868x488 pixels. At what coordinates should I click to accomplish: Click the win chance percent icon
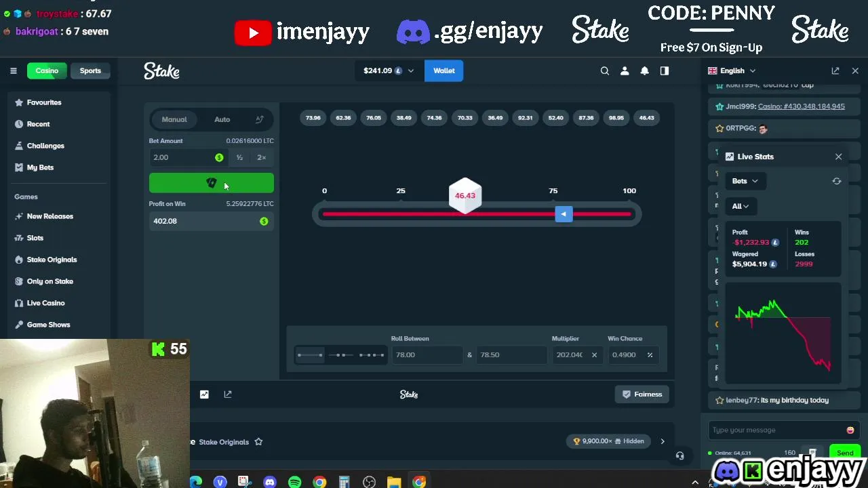tap(650, 355)
